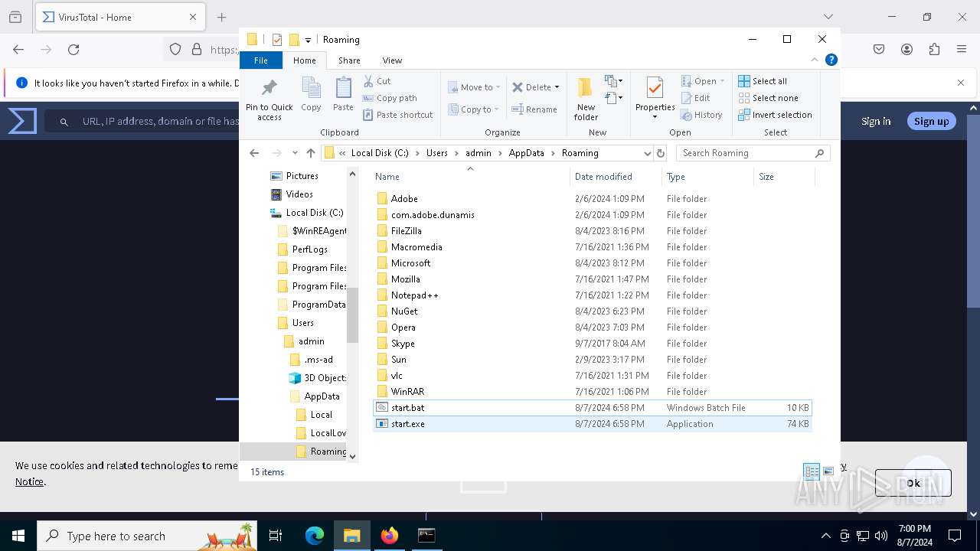Switch to large icons view layout
Screen dimensions: 980x551
coord(828,471)
